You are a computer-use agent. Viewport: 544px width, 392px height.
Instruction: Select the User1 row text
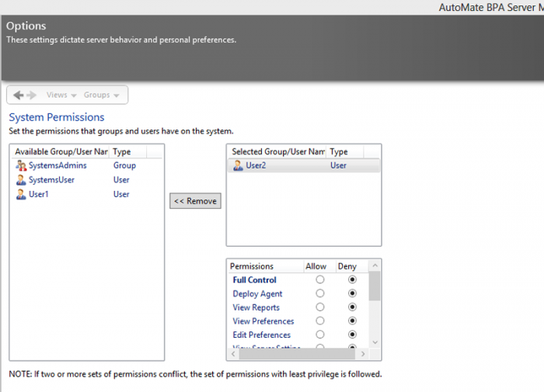39,194
